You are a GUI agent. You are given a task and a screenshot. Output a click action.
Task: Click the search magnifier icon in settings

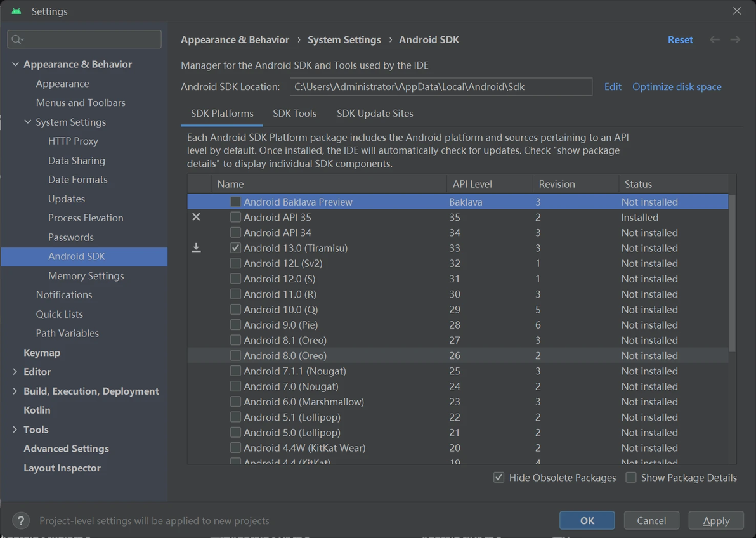(17, 39)
